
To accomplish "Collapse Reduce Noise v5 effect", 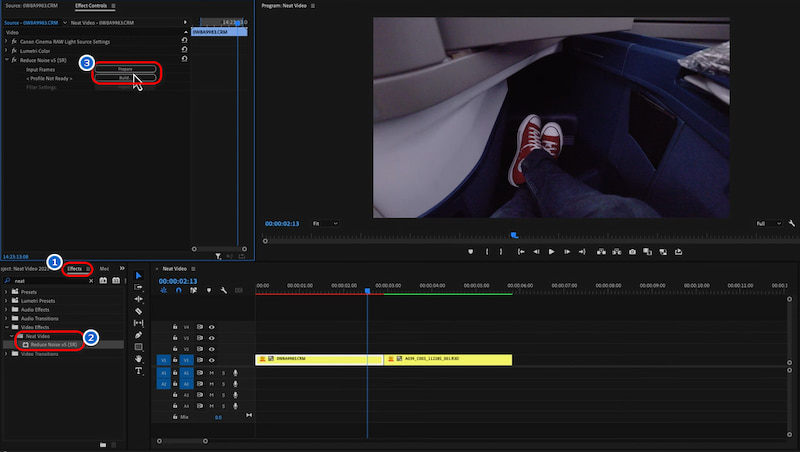I will point(6,60).
